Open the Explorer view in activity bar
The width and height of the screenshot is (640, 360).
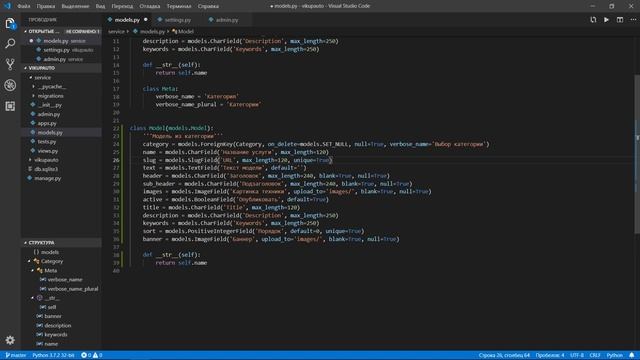[x=10, y=24]
